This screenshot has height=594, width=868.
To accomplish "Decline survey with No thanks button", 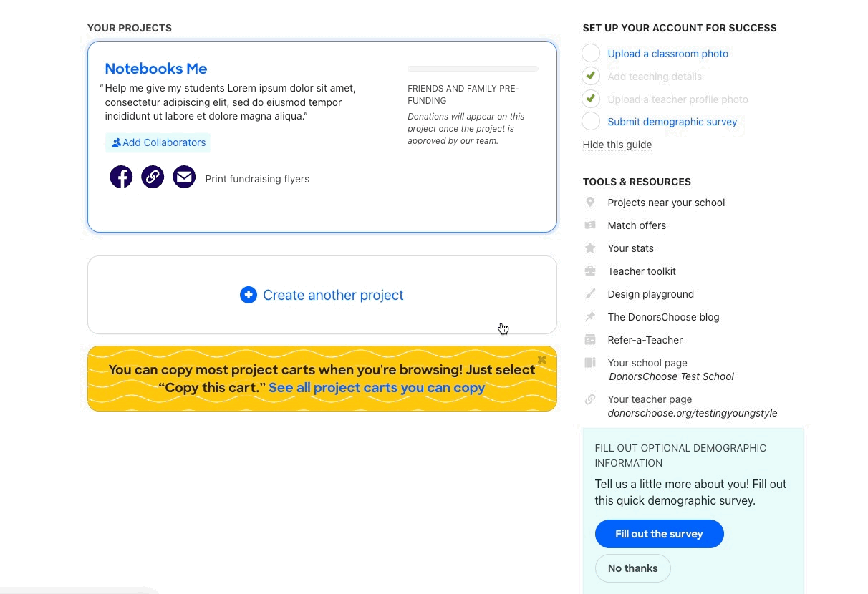I will point(632,568).
